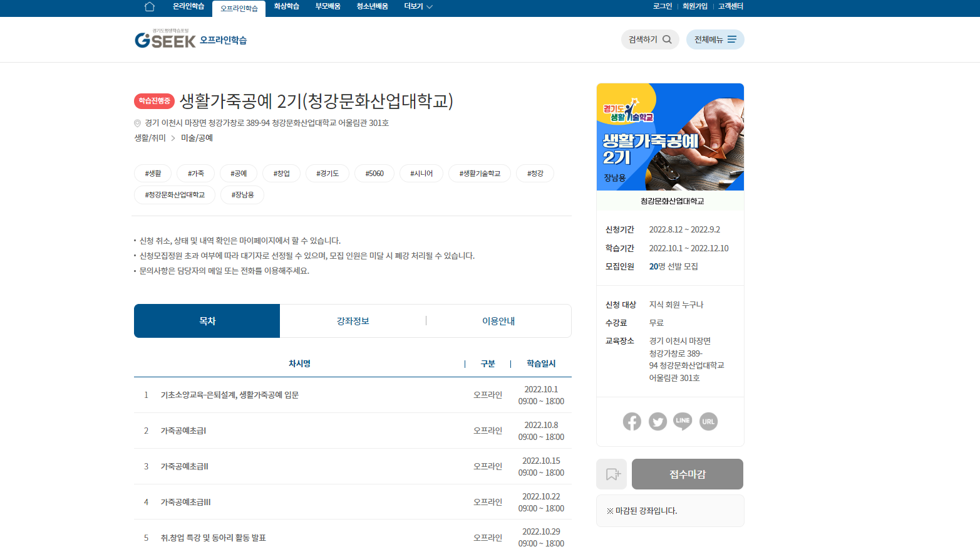Share the course via LINE

point(683,422)
